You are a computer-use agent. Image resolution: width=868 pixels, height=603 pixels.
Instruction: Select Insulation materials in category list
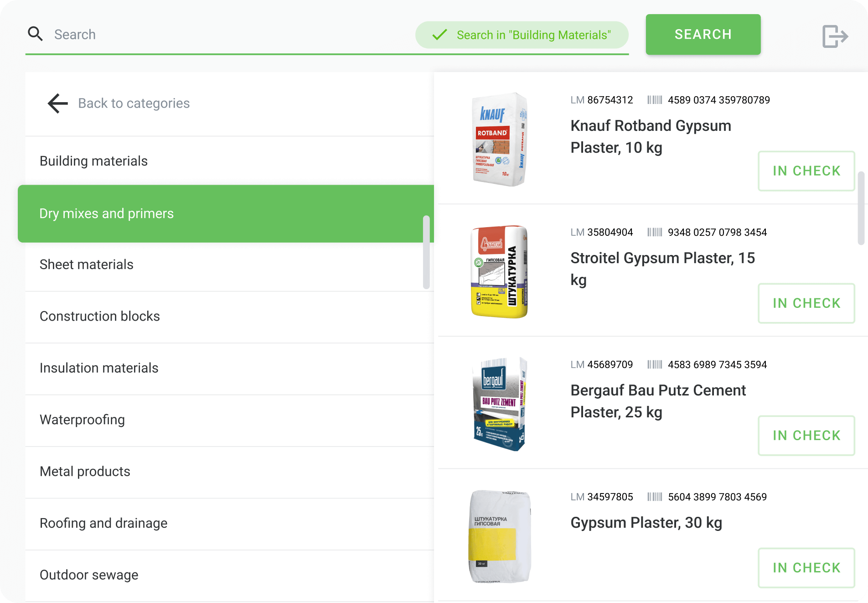(x=99, y=368)
